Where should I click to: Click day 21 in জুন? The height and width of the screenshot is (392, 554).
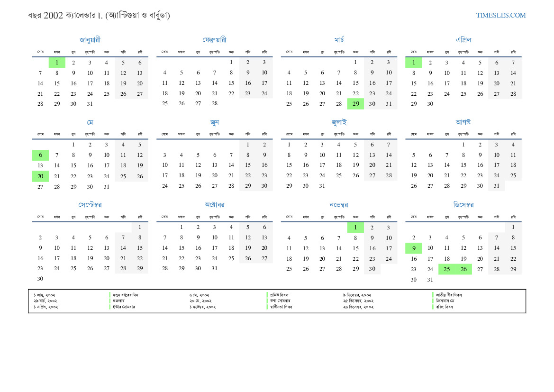231,175
